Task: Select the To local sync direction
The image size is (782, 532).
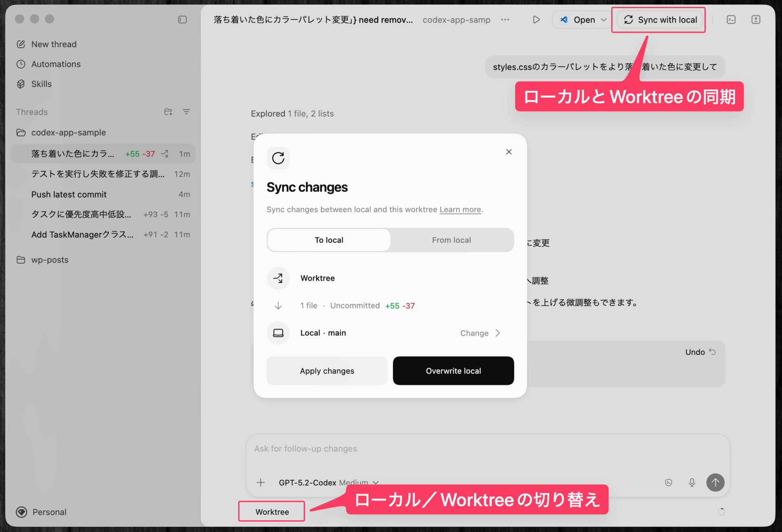Action: 329,240
